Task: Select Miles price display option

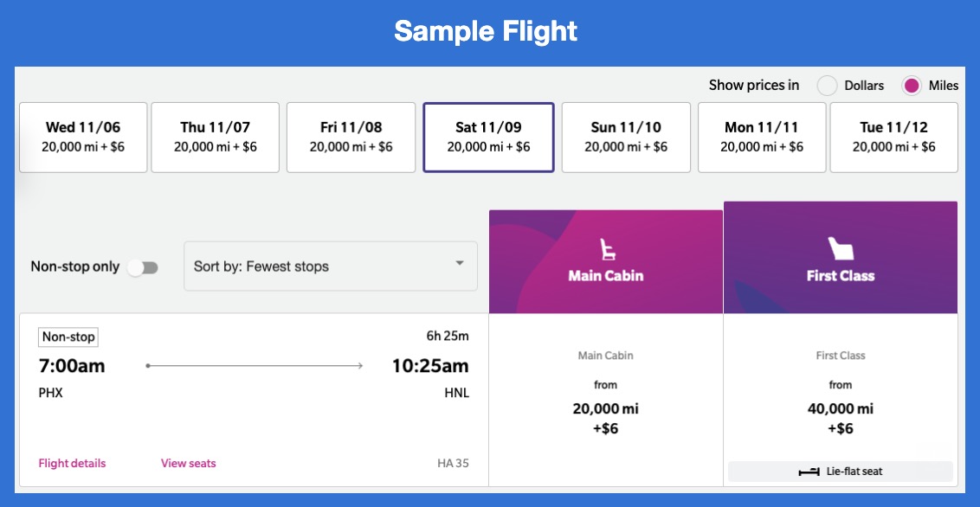Action: (911, 86)
